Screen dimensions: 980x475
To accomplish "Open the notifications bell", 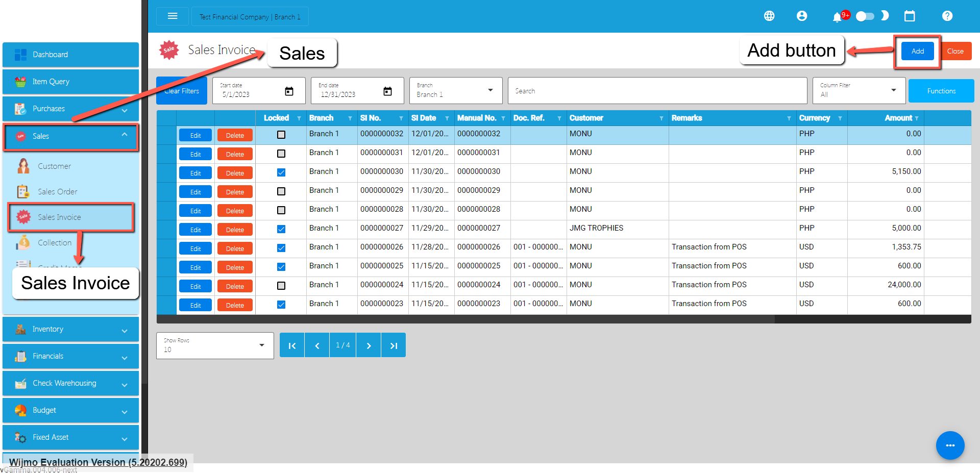I will [837, 17].
